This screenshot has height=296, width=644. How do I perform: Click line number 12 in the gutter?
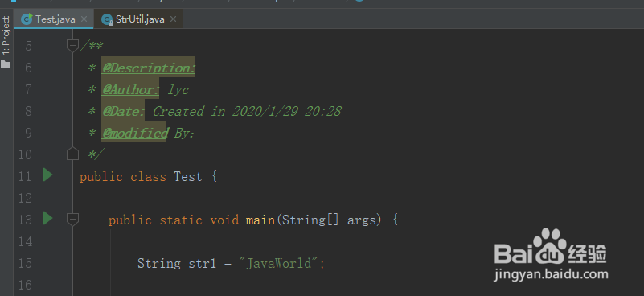click(25, 198)
